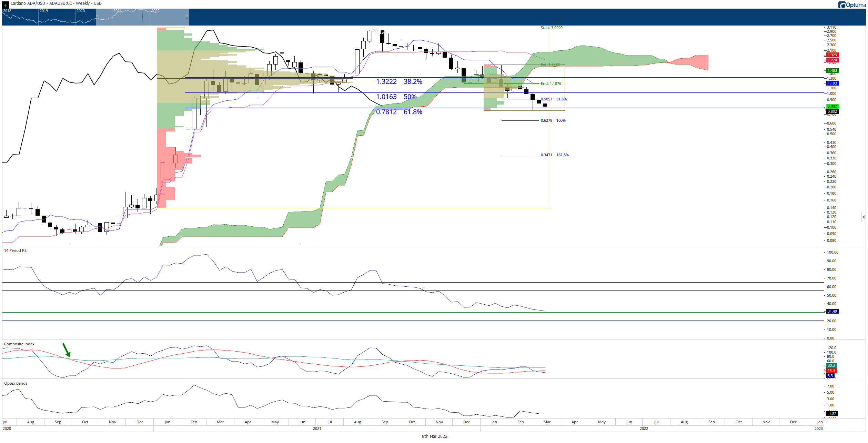Click the Optuma logo
The width and height of the screenshot is (868, 443).
[852, 5]
